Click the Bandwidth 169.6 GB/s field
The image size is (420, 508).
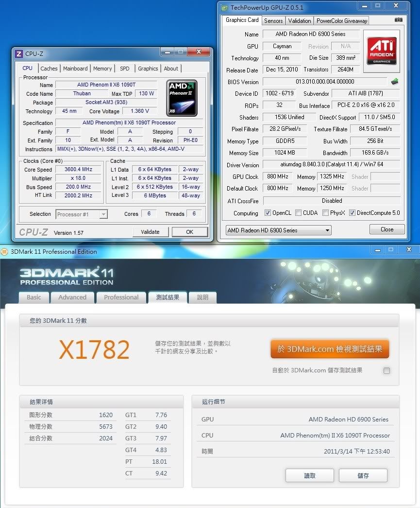[375, 153]
